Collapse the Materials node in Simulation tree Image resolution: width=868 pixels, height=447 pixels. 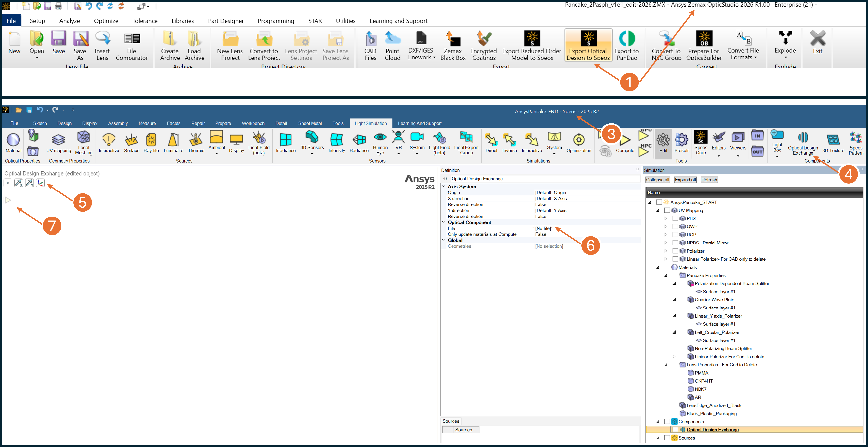click(x=658, y=267)
